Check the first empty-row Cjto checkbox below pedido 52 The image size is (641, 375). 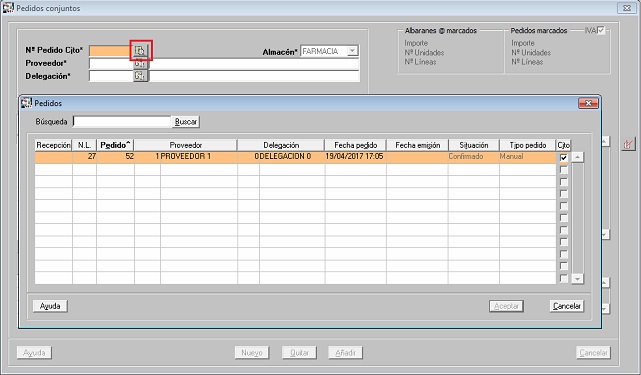(x=564, y=170)
